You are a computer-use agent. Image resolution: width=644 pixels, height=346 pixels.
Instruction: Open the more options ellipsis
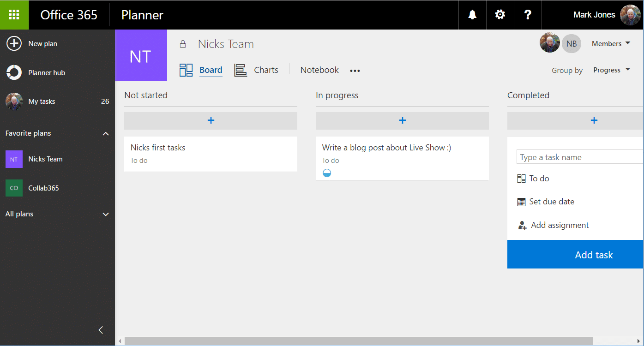coord(355,71)
